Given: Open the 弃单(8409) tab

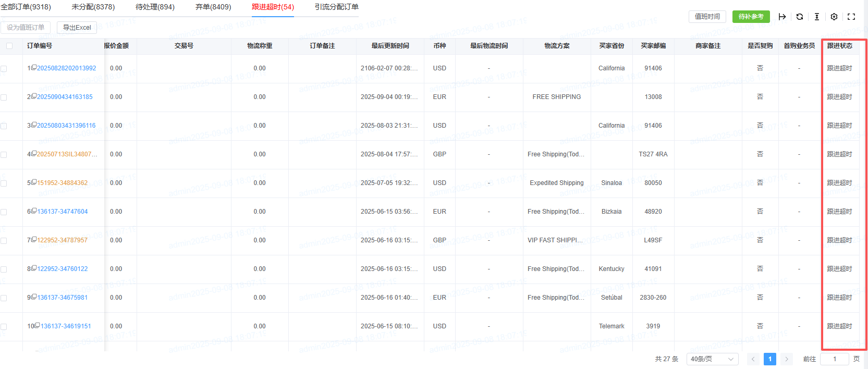Looking at the screenshot, I should pos(213,7).
